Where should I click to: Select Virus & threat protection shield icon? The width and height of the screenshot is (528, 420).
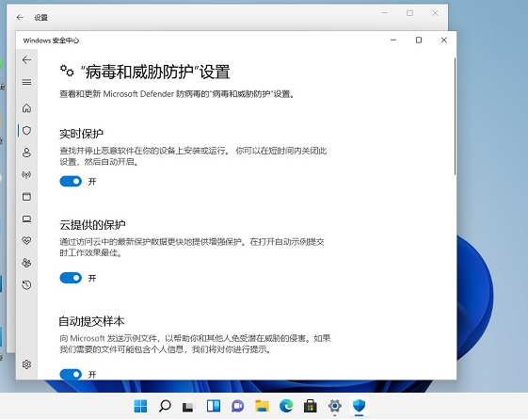coord(26,130)
